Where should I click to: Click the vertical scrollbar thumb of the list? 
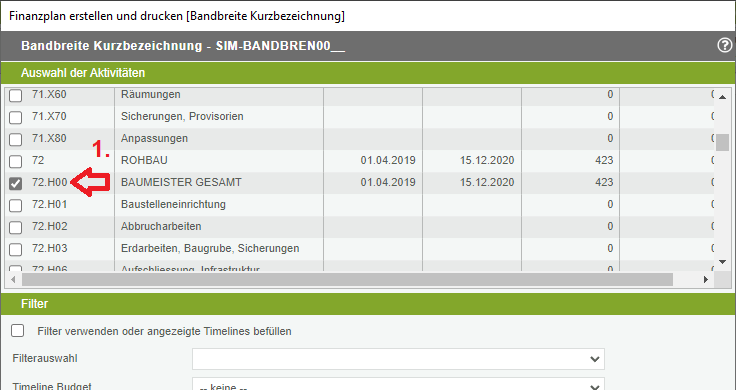tap(722, 142)
